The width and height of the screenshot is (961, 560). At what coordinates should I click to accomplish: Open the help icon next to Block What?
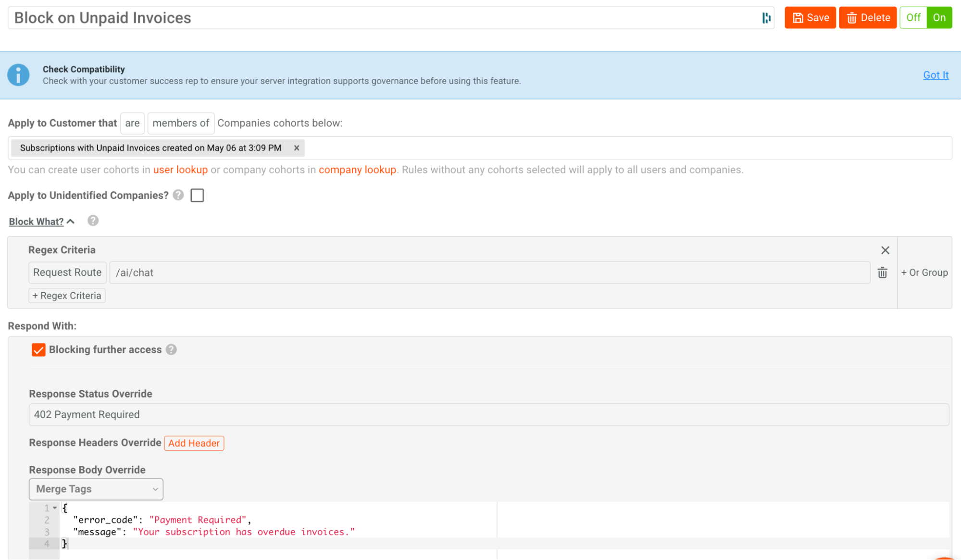[x=92, y=221]
